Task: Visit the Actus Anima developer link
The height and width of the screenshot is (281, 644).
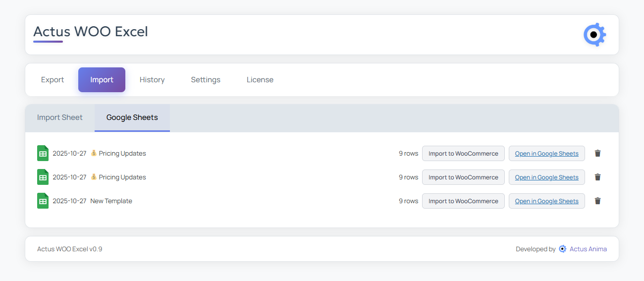Action: (x=588, y=249)
